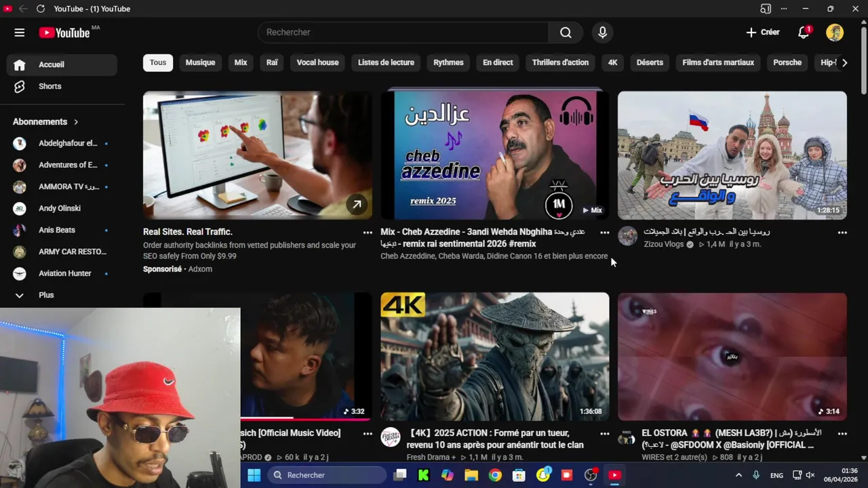Screen dimensions: 868x488
Task: Select the Films d'arts martiaux chip
Action: (x=718, y=62)
